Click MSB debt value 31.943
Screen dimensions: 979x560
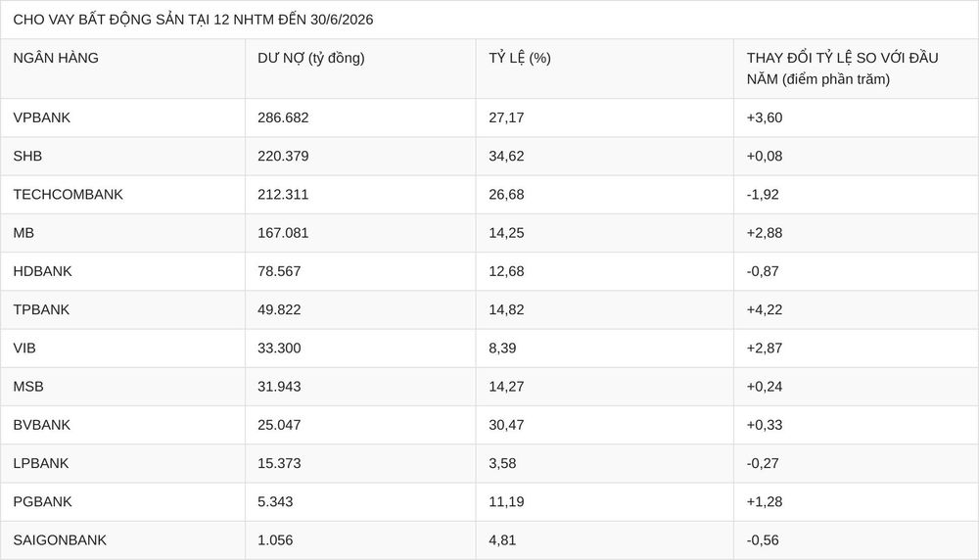click(x=279, y=387)
